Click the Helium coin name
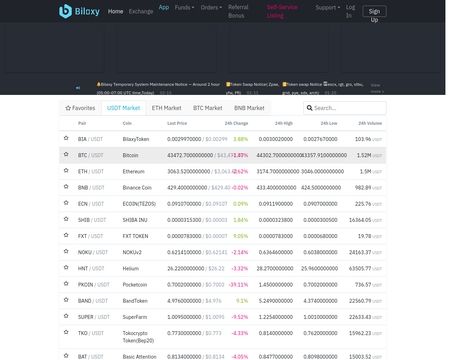 pos(131,268)
